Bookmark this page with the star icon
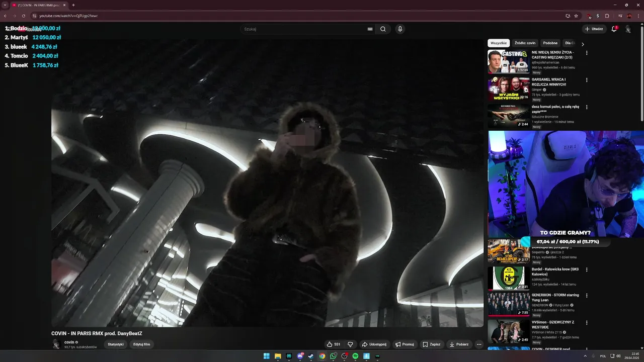Screen dimensions: 644x362 pyautogui.click(x=576, y=16)
